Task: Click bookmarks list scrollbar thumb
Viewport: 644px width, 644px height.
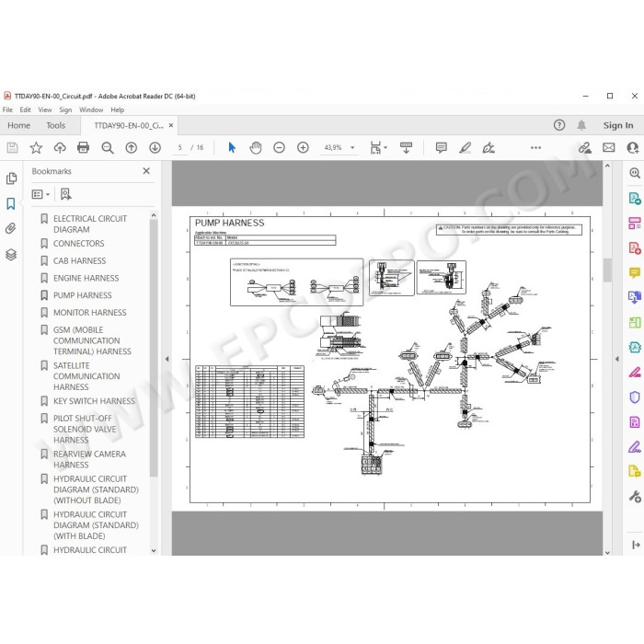Action: tap(154, 349)
